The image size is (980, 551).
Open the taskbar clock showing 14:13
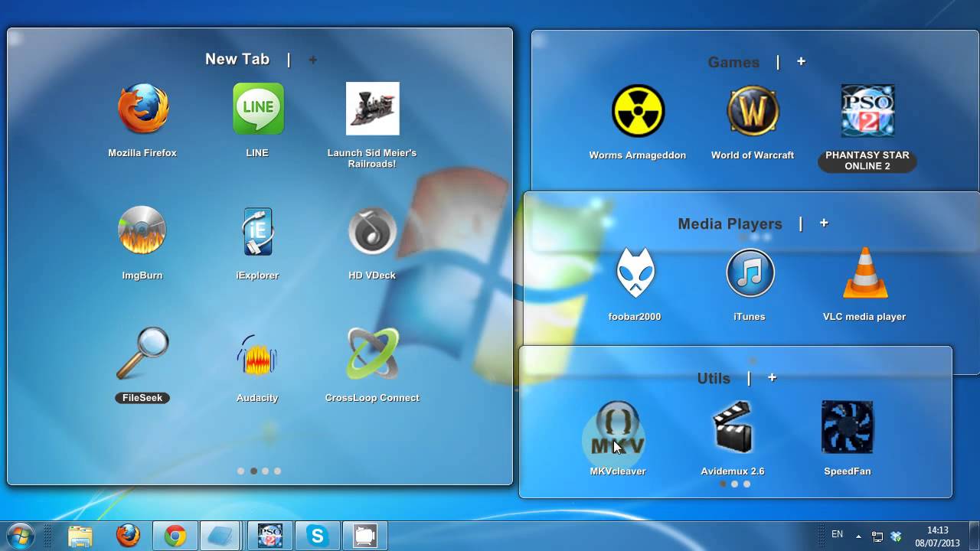[x=937, y=536]
